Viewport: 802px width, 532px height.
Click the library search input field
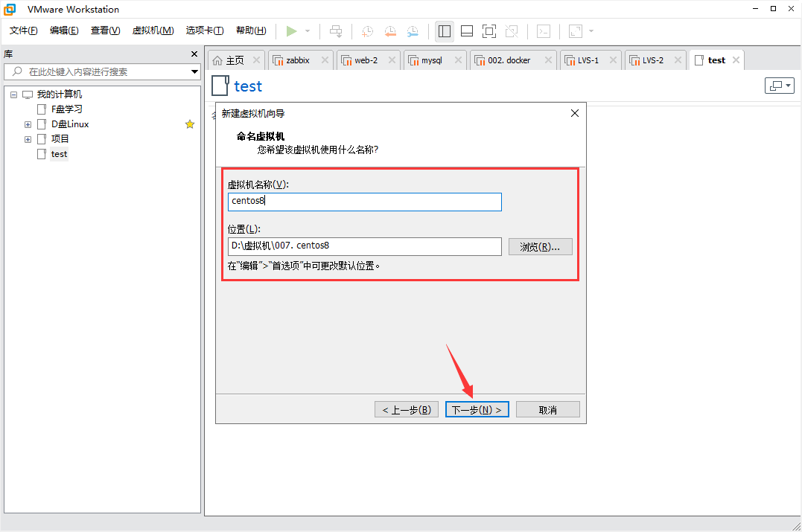coord(102,71)
